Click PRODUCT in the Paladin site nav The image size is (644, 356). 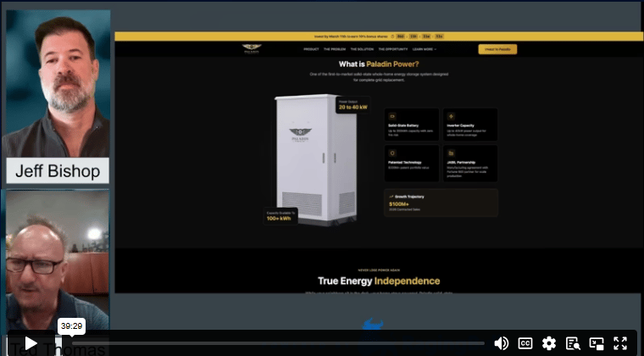tap(311, 49)
